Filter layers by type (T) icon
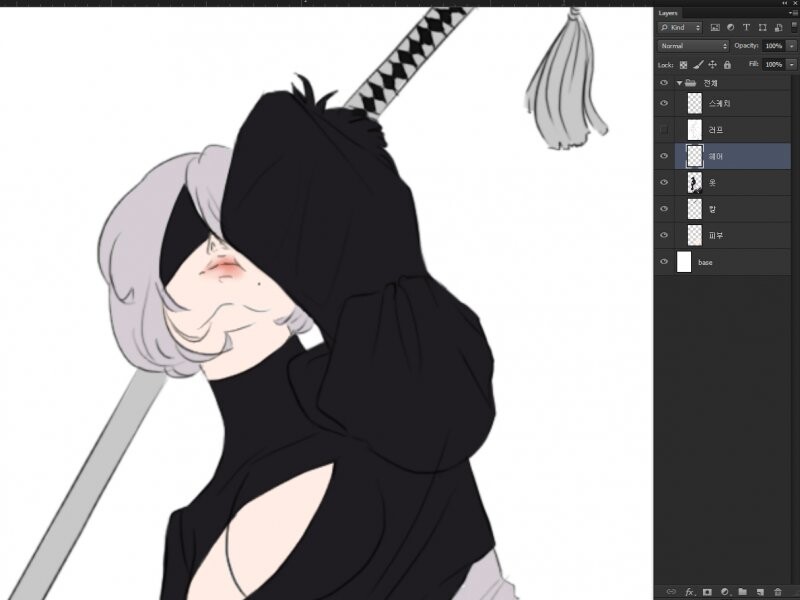This screenshot has width=800, height=600. pos(746,28)
